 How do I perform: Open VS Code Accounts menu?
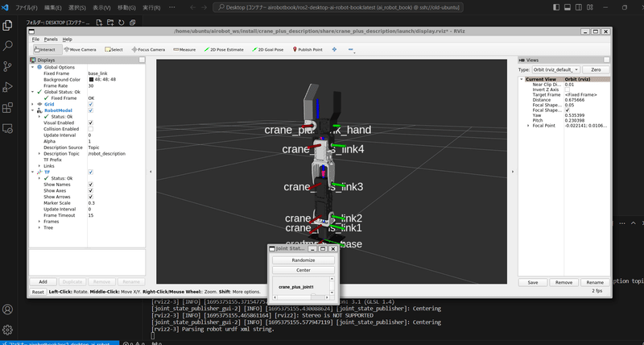[x=7, y=310]
